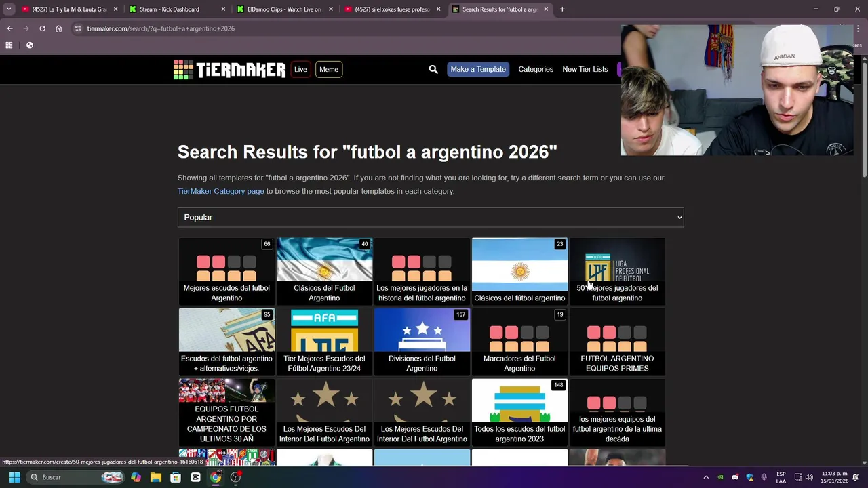Open CapCut from the taskbar
This screenshot has width=868, height=488.
[195, 477]
